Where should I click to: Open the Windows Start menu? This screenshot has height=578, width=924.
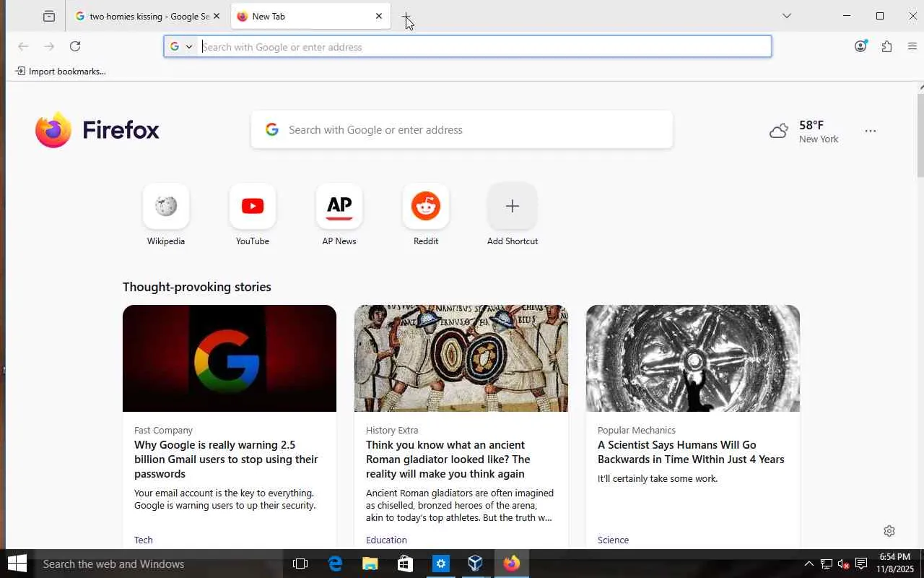click(17, 564)
